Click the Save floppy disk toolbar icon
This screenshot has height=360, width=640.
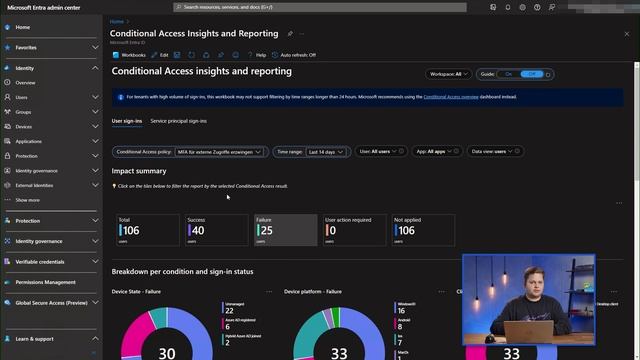click(177, 55)
